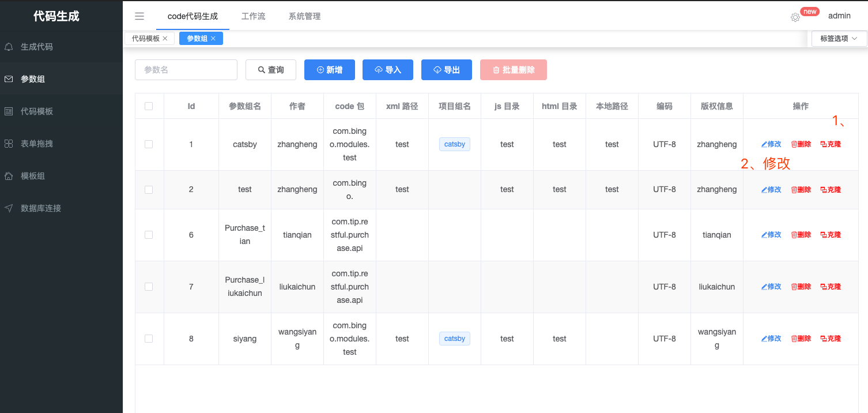Edit the catsby row via 修改
This screenshot has height=413, width=868.
coord(771,144)
